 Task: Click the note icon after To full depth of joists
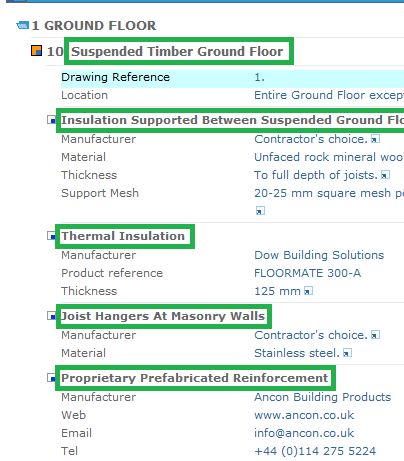point(385,175)
